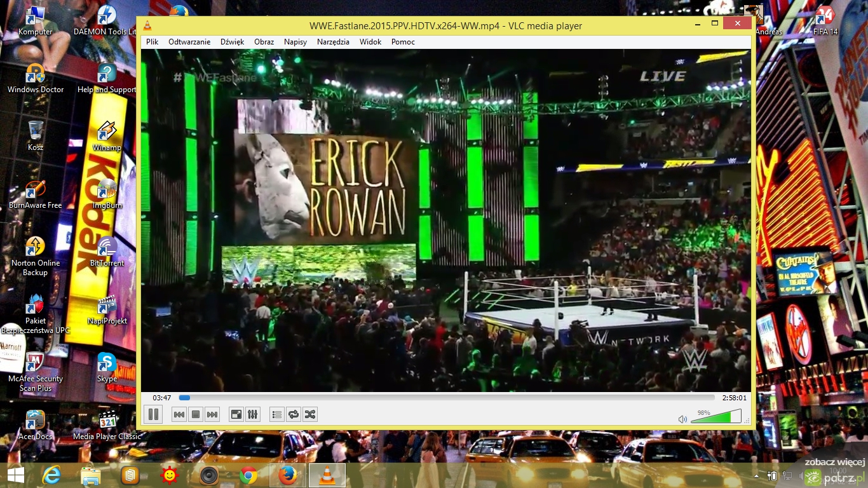This screenshot has width=868, height=488.
Task: Stop the video playback
Action: click(x=196, y=414)
